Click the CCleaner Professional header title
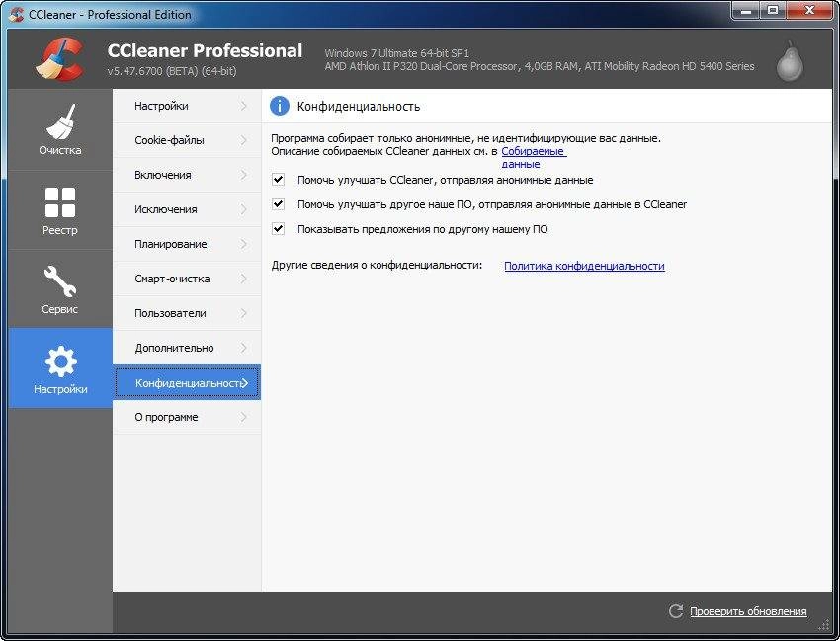 pyautogui.click(x=205, y=51)
